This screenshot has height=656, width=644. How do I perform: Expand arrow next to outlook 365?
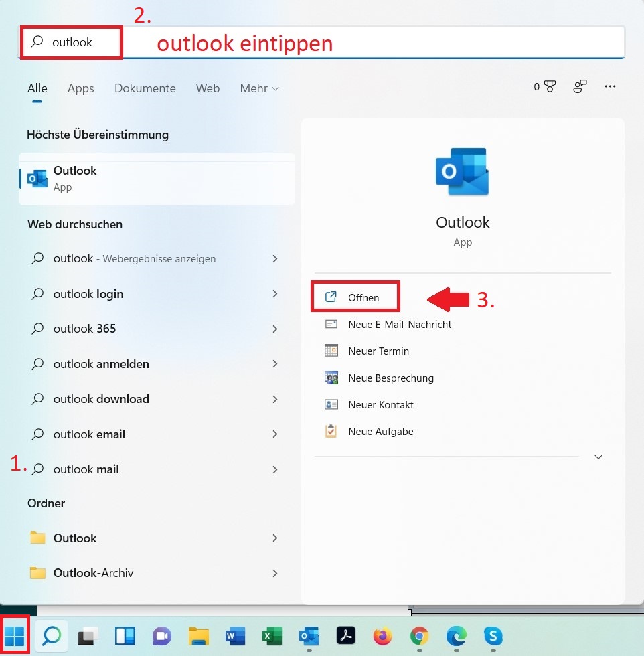[x=275, y=329]
